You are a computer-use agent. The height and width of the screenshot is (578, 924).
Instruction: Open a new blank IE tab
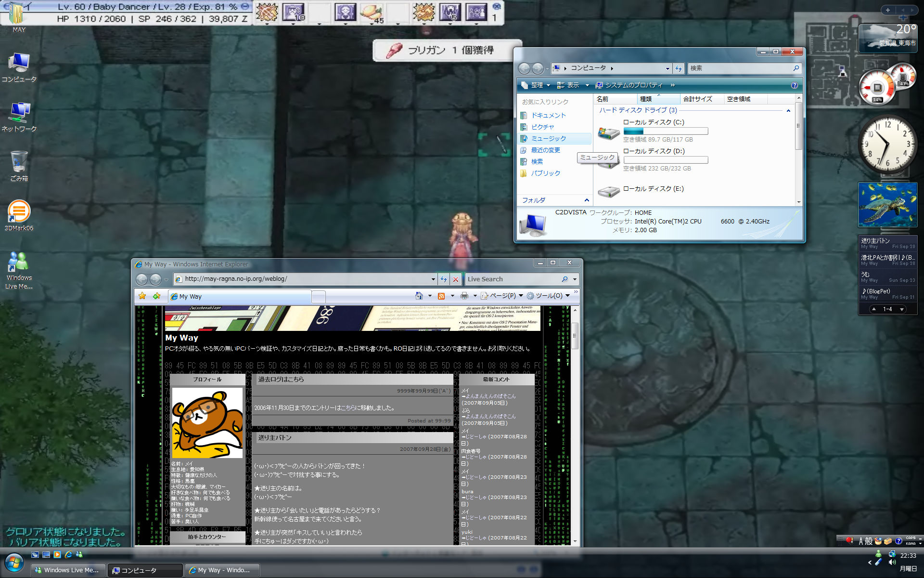pos(319,297)
